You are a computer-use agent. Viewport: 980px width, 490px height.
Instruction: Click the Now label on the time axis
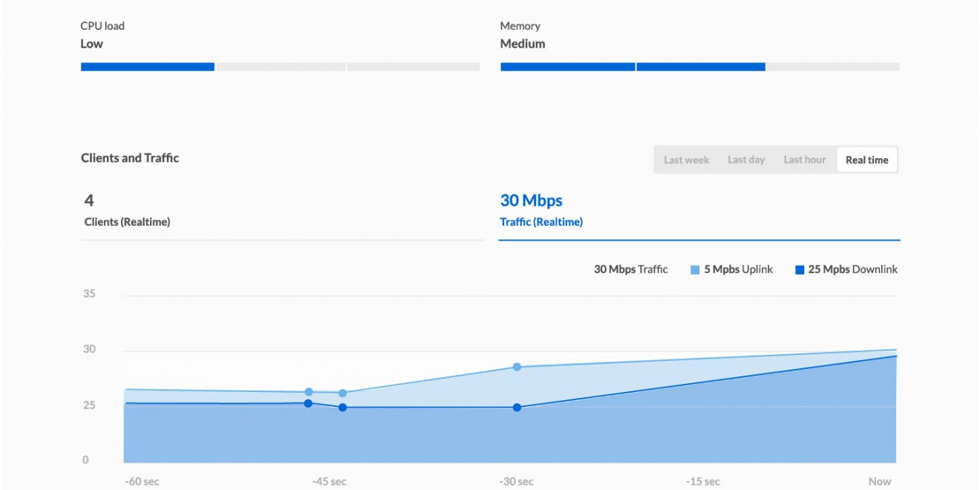879,481
